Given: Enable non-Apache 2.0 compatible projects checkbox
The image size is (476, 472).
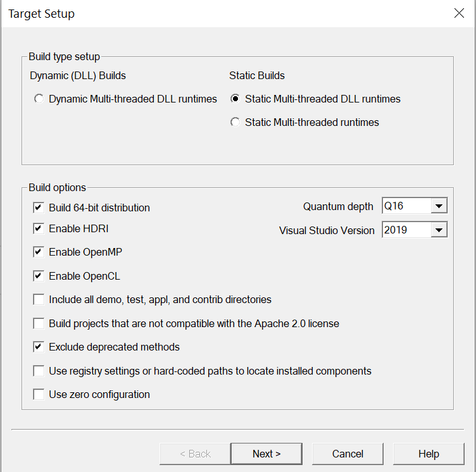Looking at the screenshot, I should point(39,323).
